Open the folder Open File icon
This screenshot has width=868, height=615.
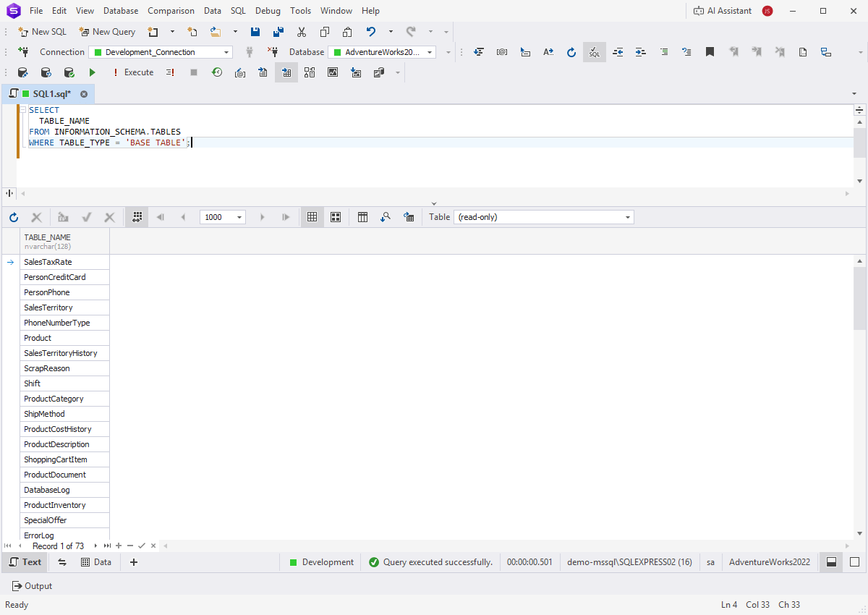click(x=216, y=32)
